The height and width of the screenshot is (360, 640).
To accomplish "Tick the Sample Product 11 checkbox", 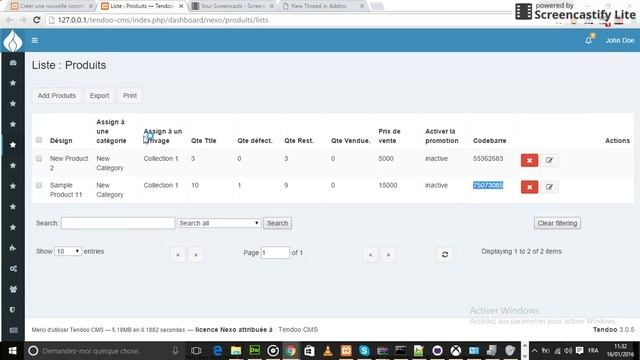I will tap(39, 185).
